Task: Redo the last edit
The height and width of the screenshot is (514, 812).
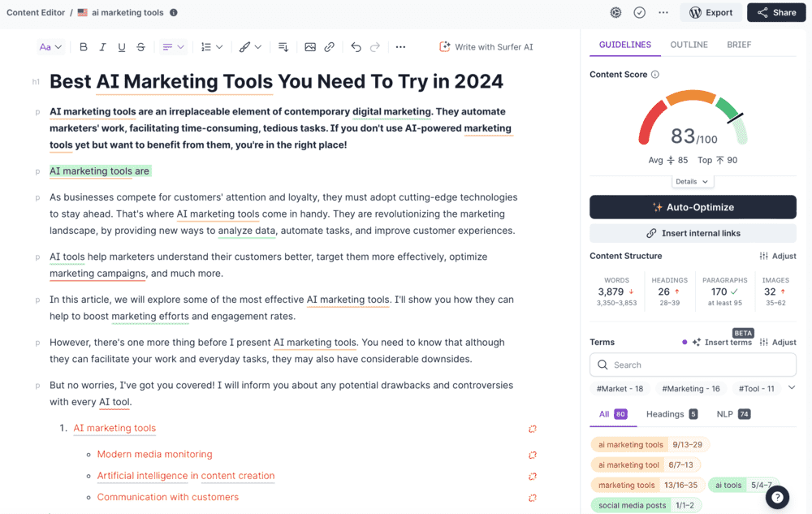Action: pos(375,47)
